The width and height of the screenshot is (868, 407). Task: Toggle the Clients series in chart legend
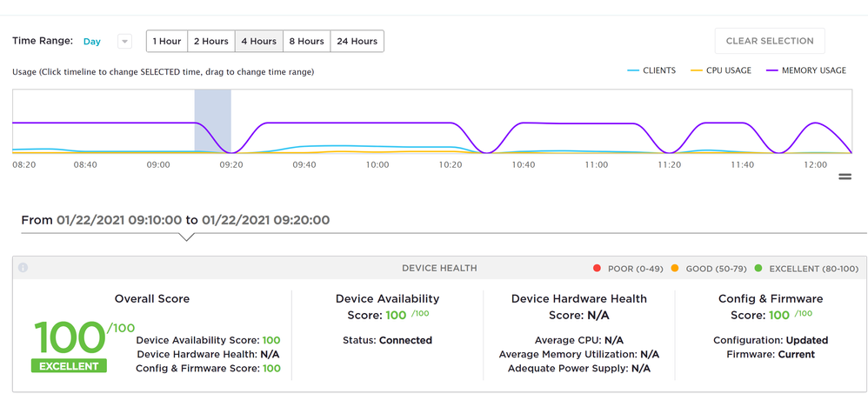click(x=651, y=70)
